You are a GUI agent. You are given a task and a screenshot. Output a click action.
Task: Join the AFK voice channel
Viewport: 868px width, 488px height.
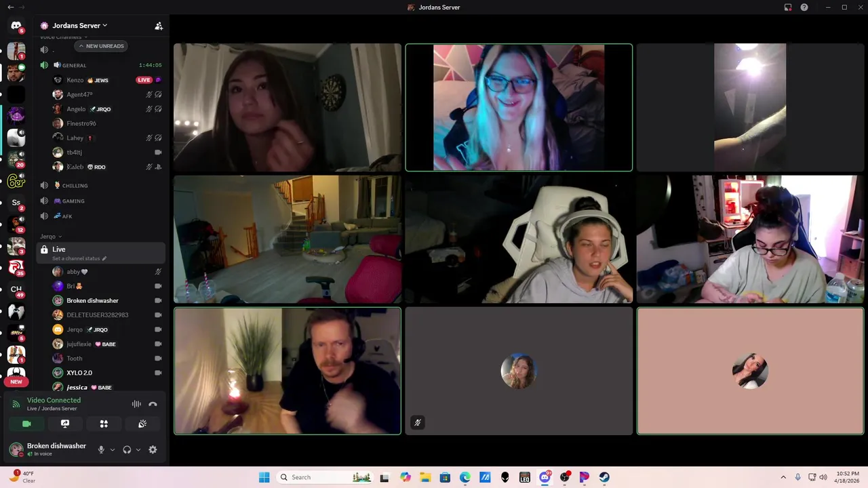(x=100, y=216)
